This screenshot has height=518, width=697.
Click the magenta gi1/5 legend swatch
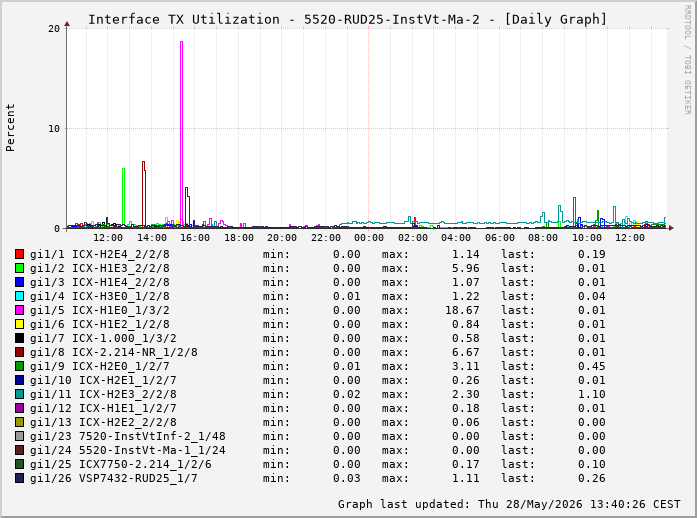coord(19,310)
